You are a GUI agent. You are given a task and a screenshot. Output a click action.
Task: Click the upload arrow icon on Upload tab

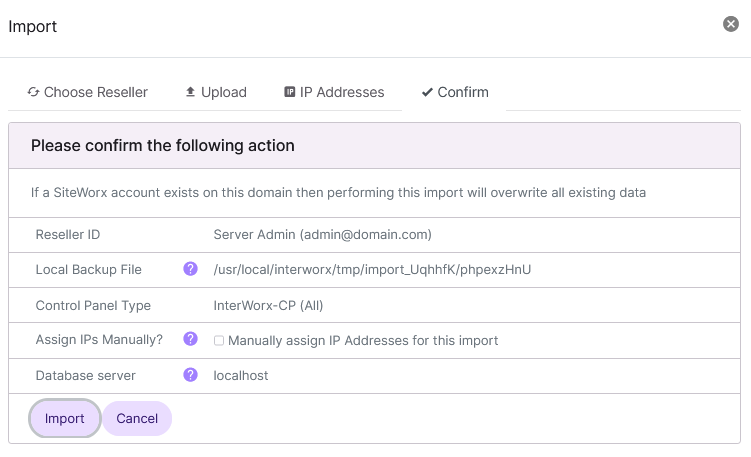point(191,92)
